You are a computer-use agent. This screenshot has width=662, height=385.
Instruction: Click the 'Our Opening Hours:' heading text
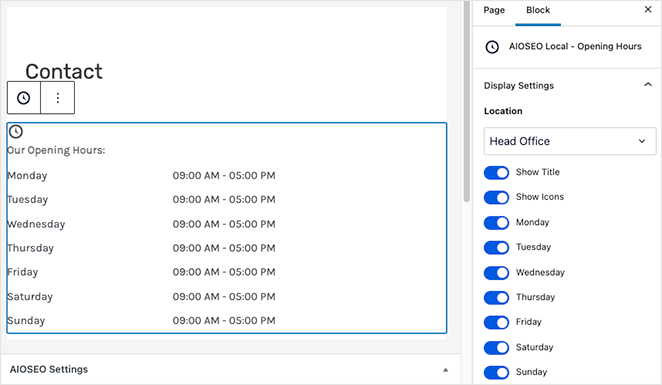coord(56,150)
